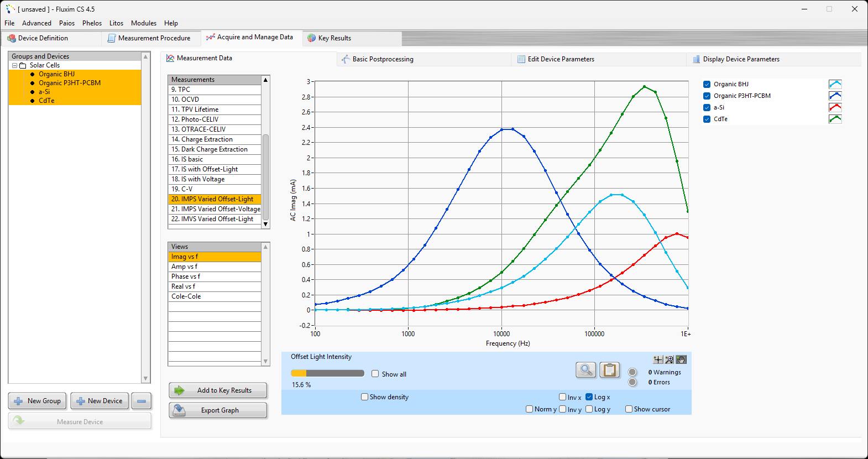868x459 pixels.
Task: Toggle a-Si curve visibility checkbox
Action: tap(707, 107)
